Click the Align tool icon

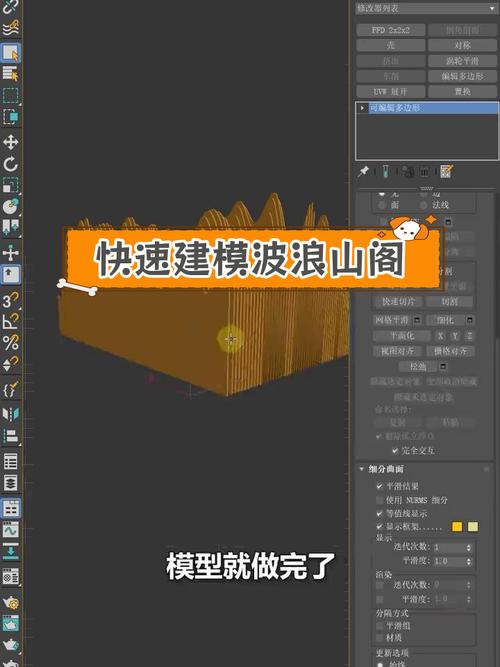click(11, 436)
